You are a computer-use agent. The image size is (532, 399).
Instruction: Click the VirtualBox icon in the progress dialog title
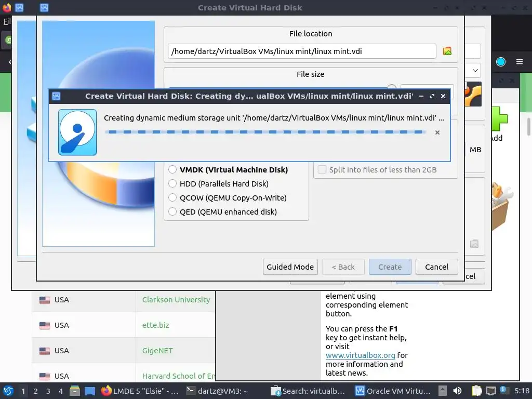click(x=56, y=96)
